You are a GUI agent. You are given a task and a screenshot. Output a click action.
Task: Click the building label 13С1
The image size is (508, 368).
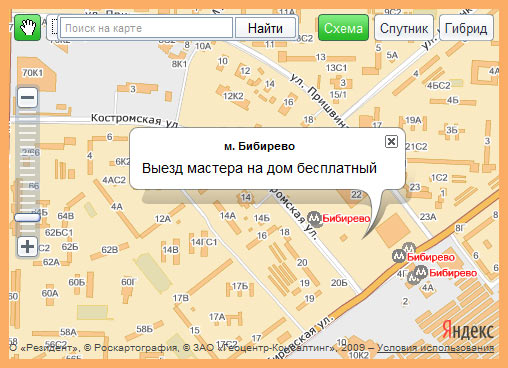click(336, 68)
